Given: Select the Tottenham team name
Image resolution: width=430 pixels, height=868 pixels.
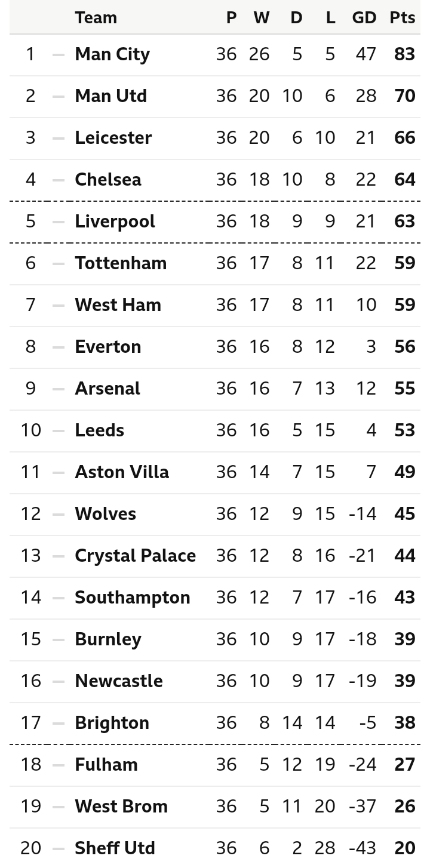Looking at the screenshot, I should click(x=121, y=263).
